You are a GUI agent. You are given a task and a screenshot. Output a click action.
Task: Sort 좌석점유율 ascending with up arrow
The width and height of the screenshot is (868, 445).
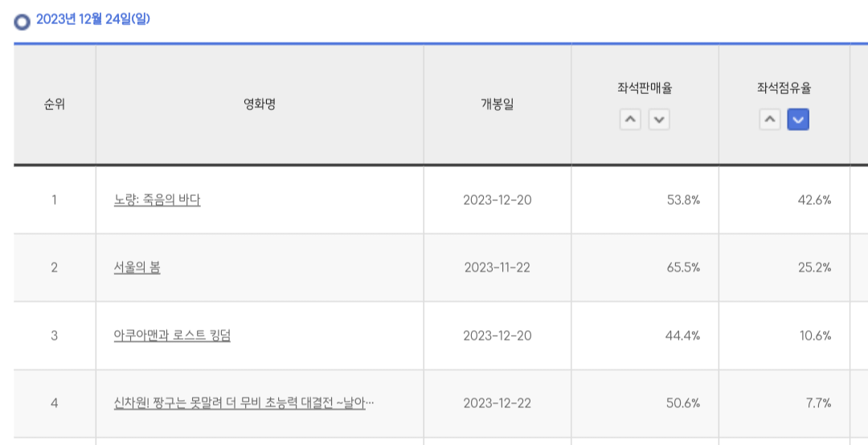(x=770, y=120)
